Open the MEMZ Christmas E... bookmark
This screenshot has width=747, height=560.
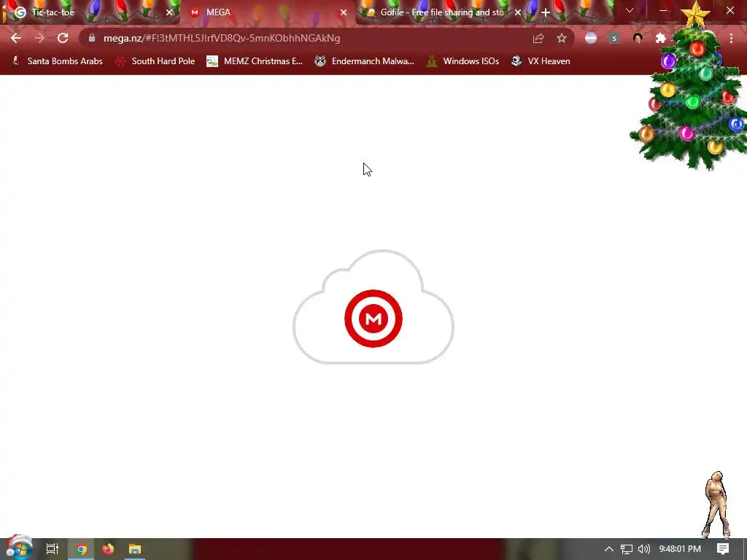click(x=255, y=61)
